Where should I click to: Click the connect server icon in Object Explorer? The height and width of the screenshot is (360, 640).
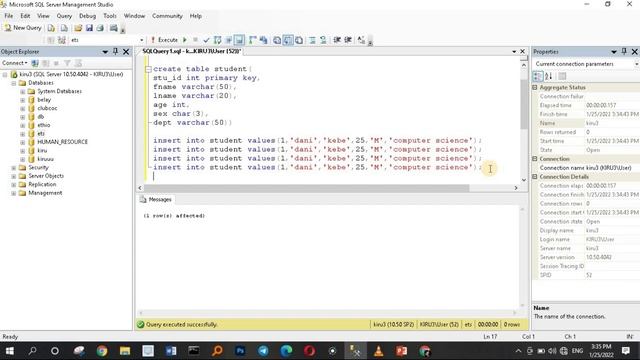coord(35,63)
